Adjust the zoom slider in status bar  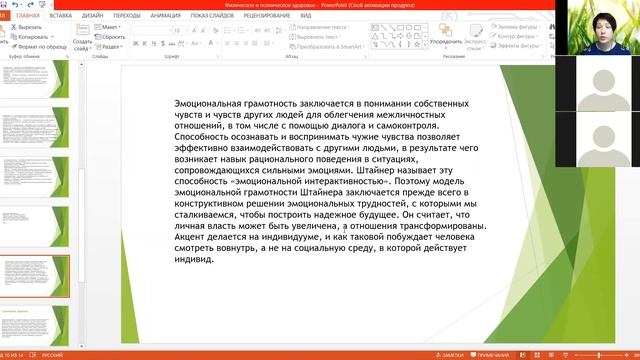[599, 355]
